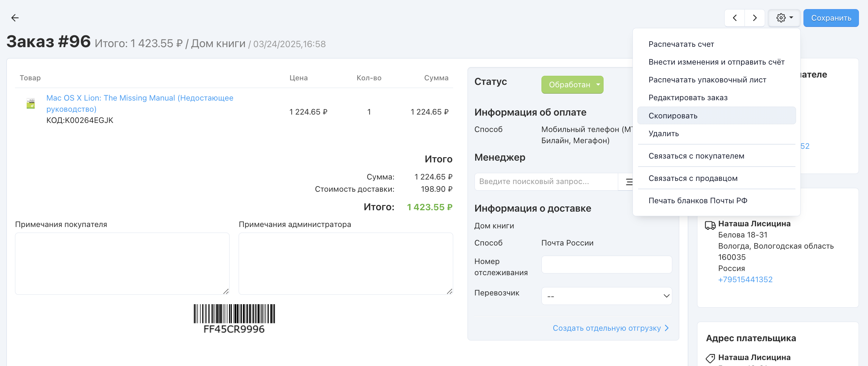The image size is (868, 366).
Task: Select Скопировать from the menu
Action: click(673, 116)
